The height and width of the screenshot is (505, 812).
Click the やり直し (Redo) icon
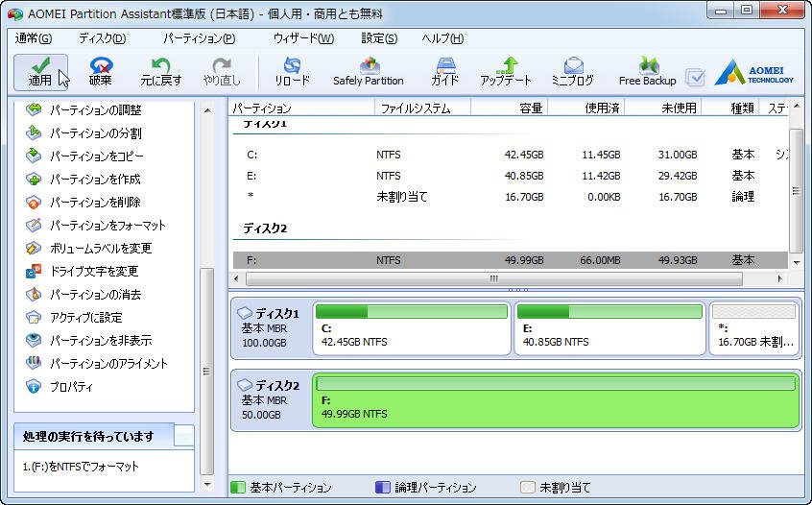pos(222,72)
